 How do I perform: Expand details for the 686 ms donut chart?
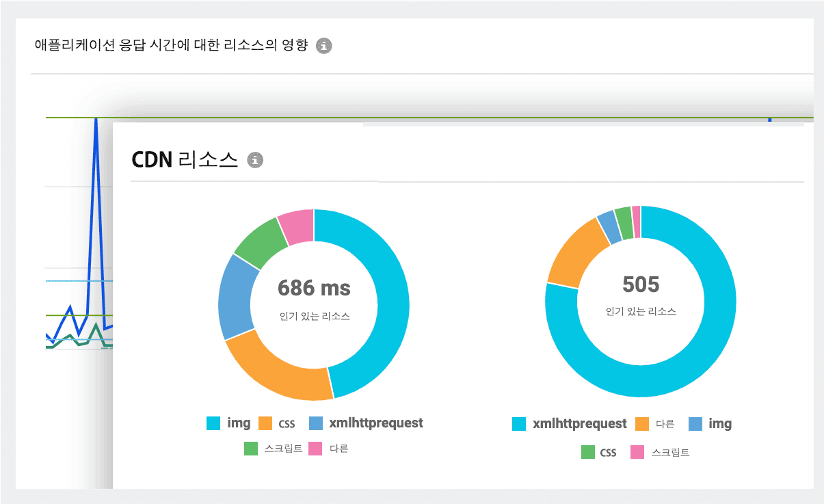click(x=313, y=301)
